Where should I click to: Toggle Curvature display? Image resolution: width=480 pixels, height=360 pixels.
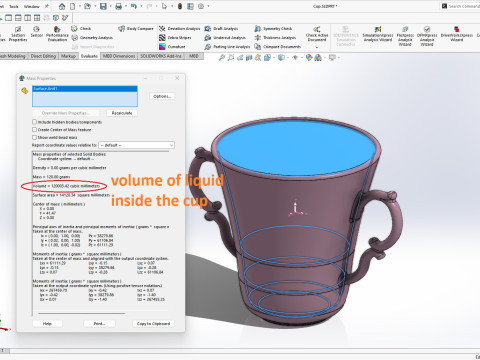coord(172,47)
